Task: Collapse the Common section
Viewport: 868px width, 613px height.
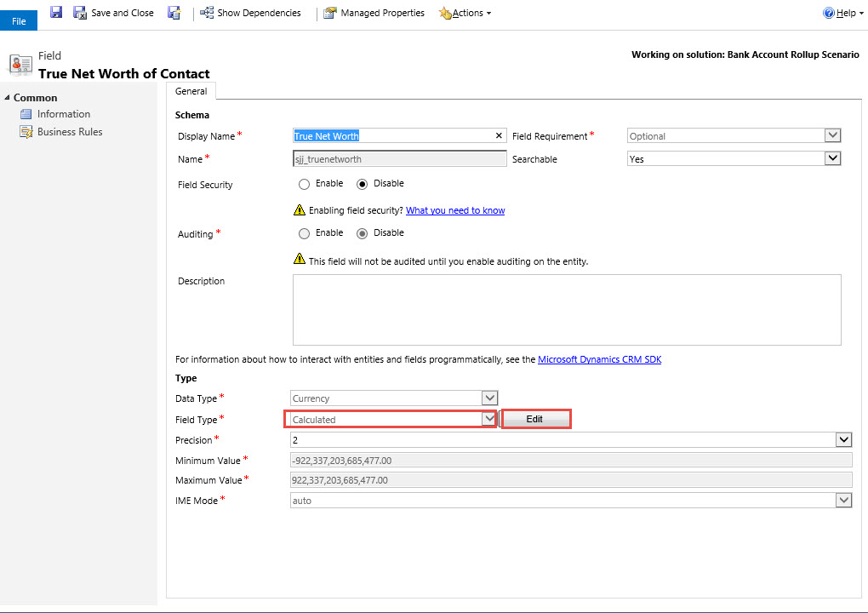Action: 8,98
